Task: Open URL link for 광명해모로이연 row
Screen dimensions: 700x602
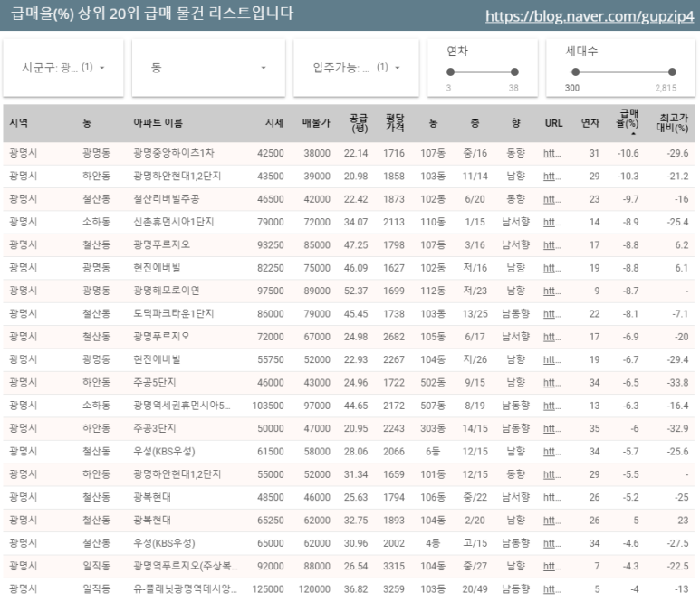Action: coord(551,291)
